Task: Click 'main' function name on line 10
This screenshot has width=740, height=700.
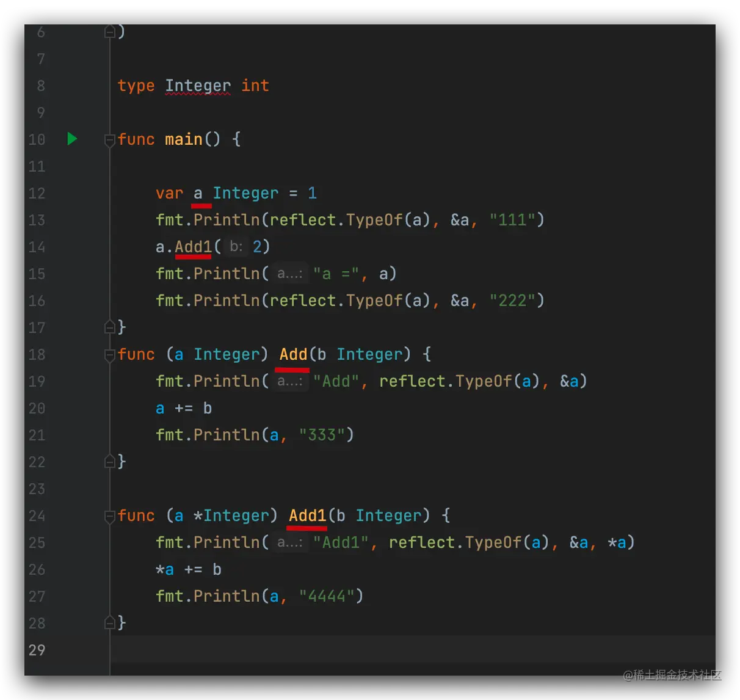Action: (183, 139)
